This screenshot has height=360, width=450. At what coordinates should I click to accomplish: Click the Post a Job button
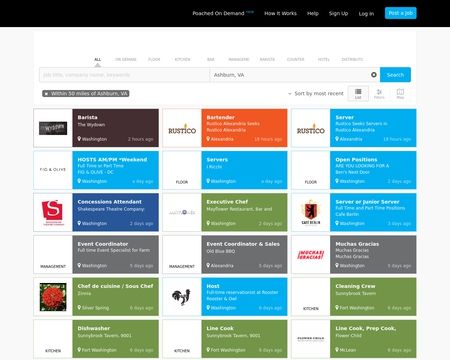coord(401,13)
